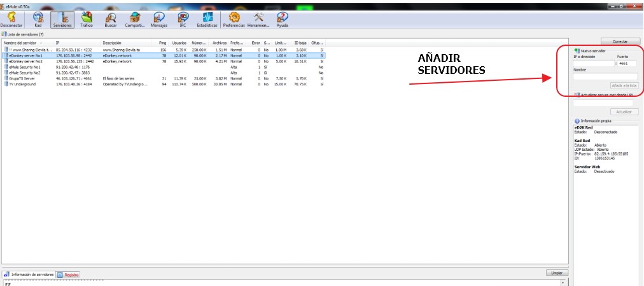
Task: Click IP 46.105.126.71 : 4661 cell
Action: click(74, 78)
